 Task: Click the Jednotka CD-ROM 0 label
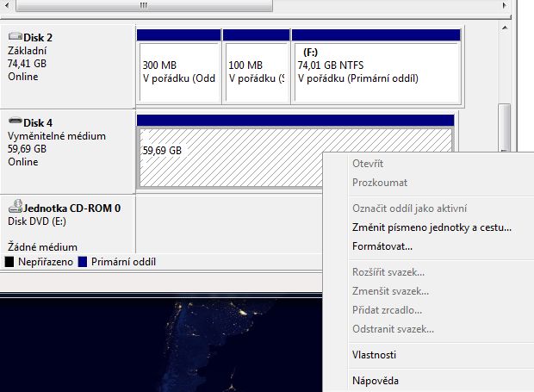tap(71, 208)
